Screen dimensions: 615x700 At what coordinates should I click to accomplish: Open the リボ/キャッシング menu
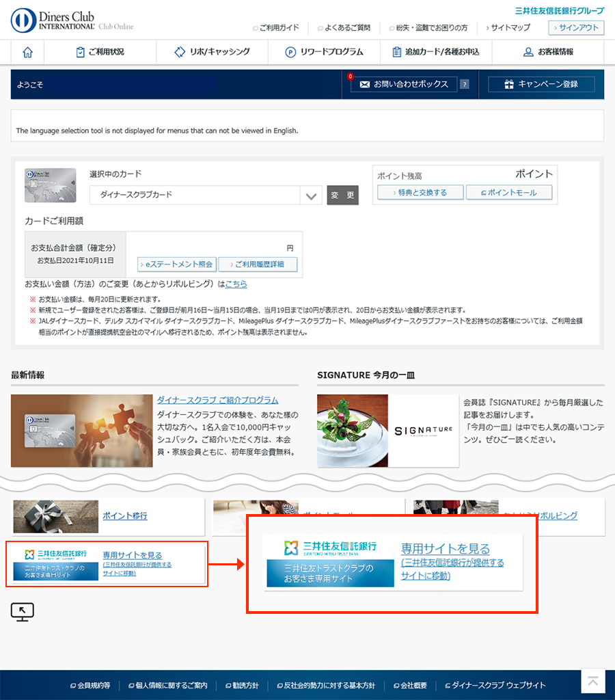point(212,52)
